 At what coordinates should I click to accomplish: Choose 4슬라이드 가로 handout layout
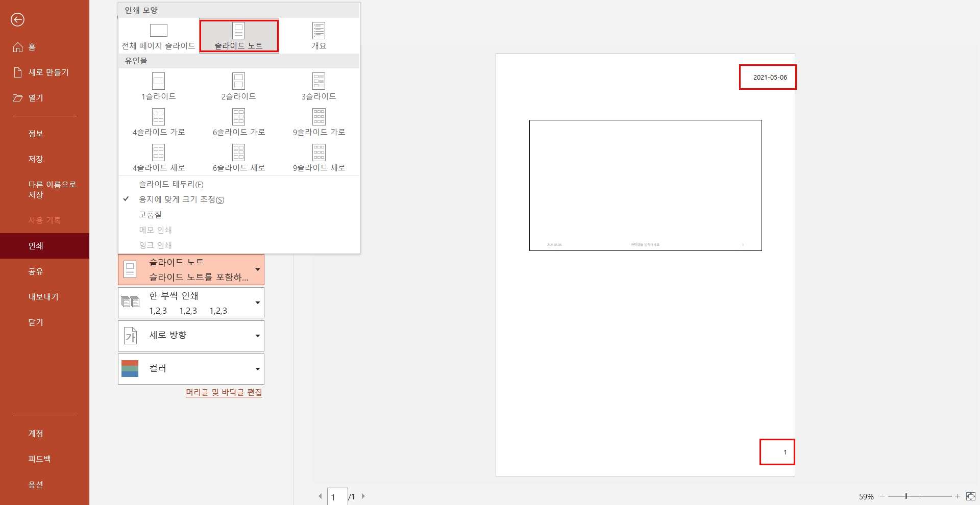[158, 122]
